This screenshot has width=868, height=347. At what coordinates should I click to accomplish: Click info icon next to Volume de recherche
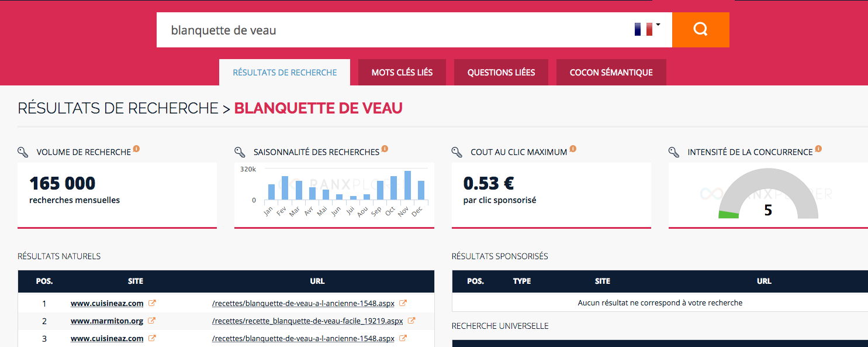[x=136, y=149]
